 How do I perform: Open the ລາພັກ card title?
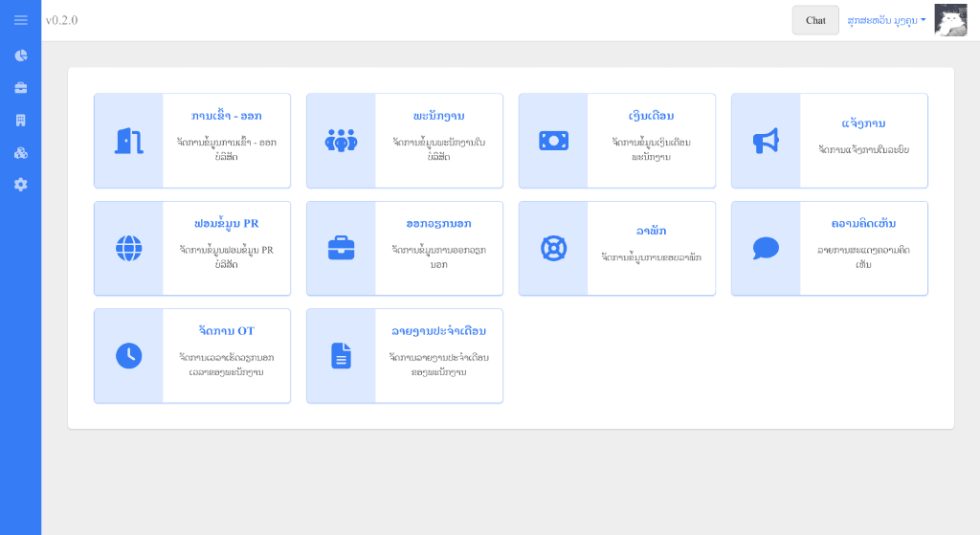[x=651, y=232]
